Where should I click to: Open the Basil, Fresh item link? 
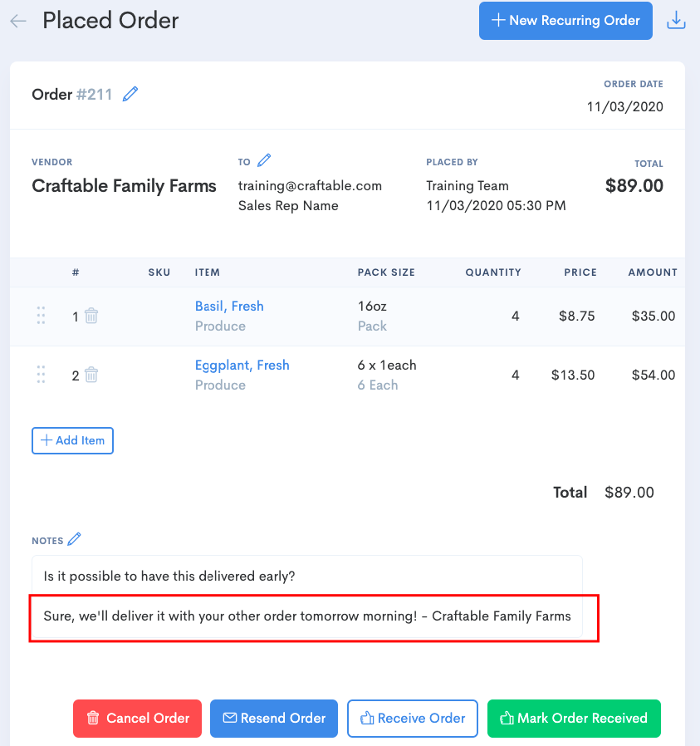(229, 306)
